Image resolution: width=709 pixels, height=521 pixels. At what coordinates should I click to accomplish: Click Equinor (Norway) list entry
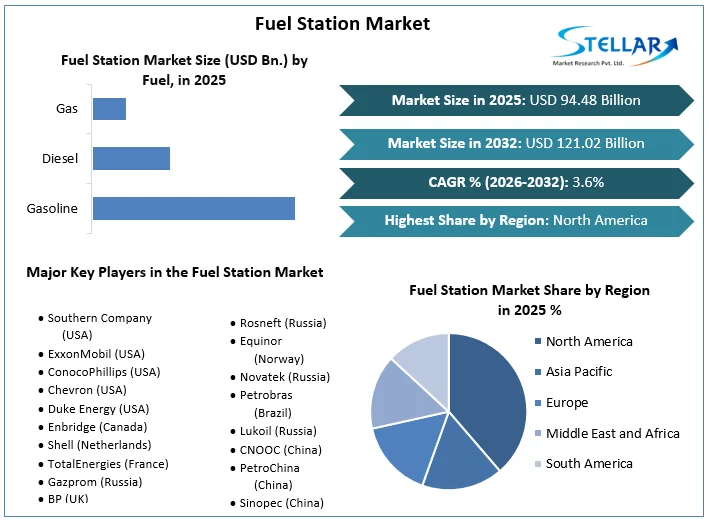click(268, 350)
